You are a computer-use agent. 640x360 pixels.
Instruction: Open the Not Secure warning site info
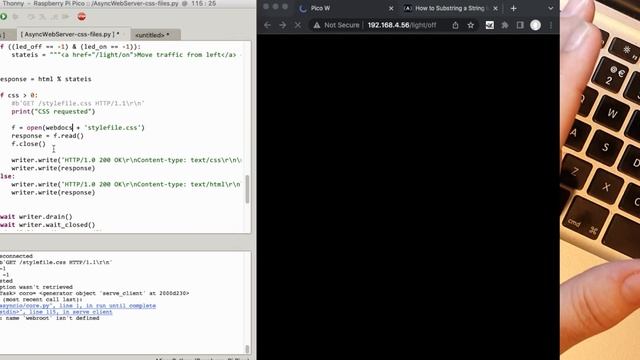tap(336, 25)
